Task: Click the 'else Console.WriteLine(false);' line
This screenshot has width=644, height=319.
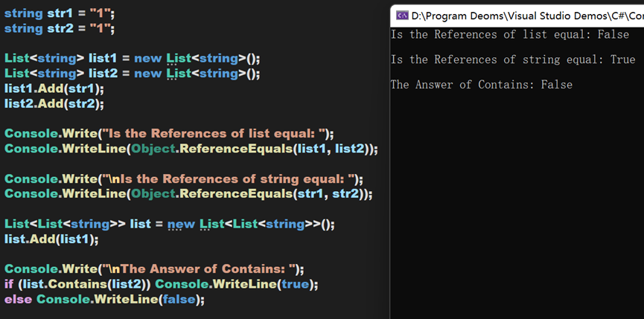Action: pyautogui.click(x=104, y=300)
